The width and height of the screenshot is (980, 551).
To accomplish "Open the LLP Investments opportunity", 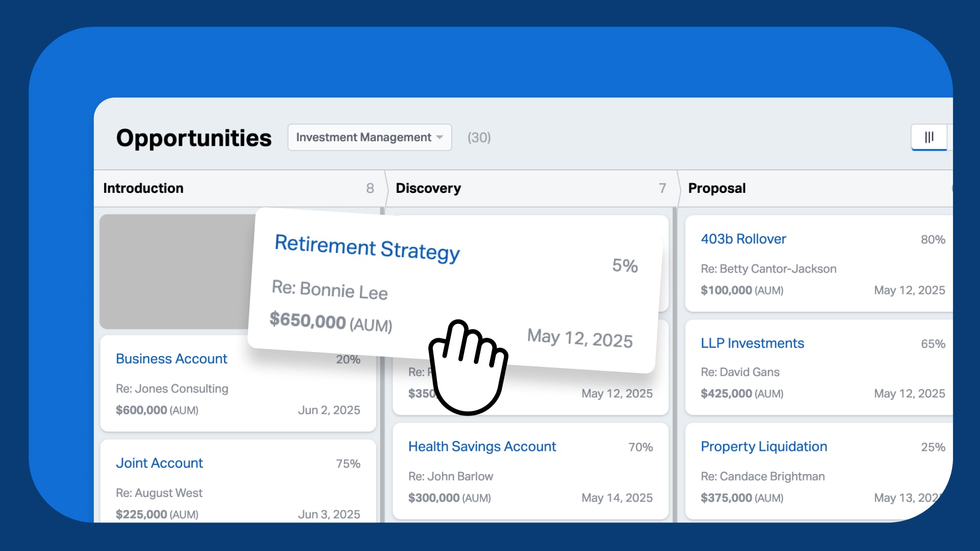I will (752, 343).
